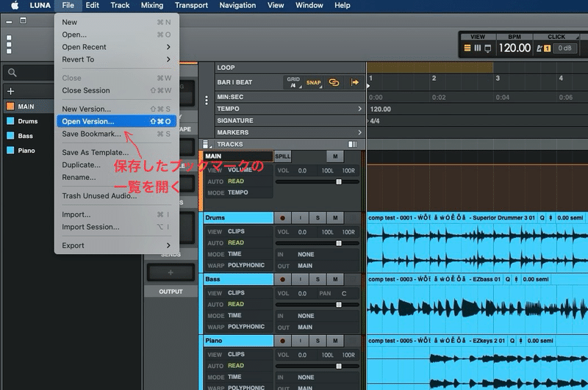
Task: Click bar 2 on the timeline ruler
Action: [x=434, y=78]
